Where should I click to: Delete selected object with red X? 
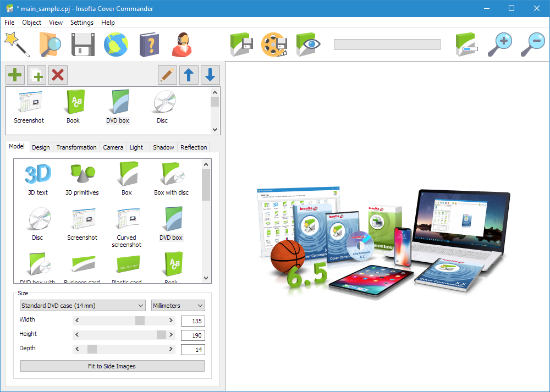[x=58, y=75]
